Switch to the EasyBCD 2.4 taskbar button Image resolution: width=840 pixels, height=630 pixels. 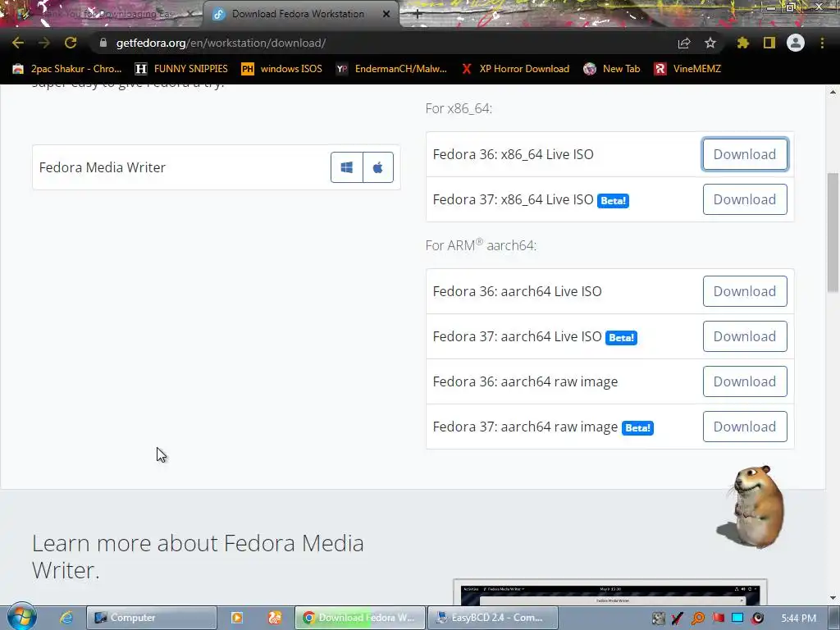coord(493,618)
